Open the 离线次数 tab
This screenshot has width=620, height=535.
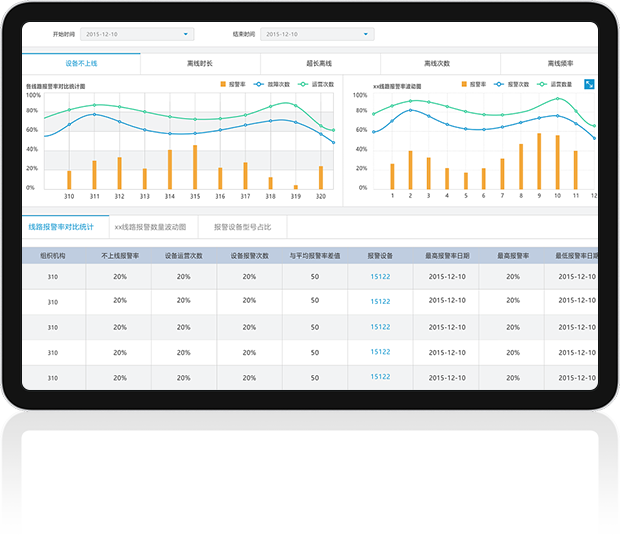click(x=437, y=63)
